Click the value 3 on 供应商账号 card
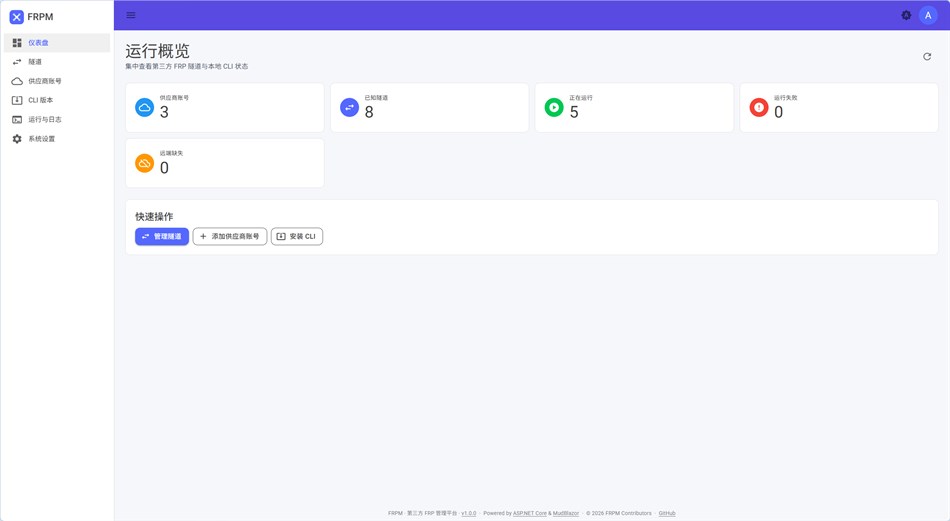950x521 pixels. pyautogui.click(x=164, y=112)
